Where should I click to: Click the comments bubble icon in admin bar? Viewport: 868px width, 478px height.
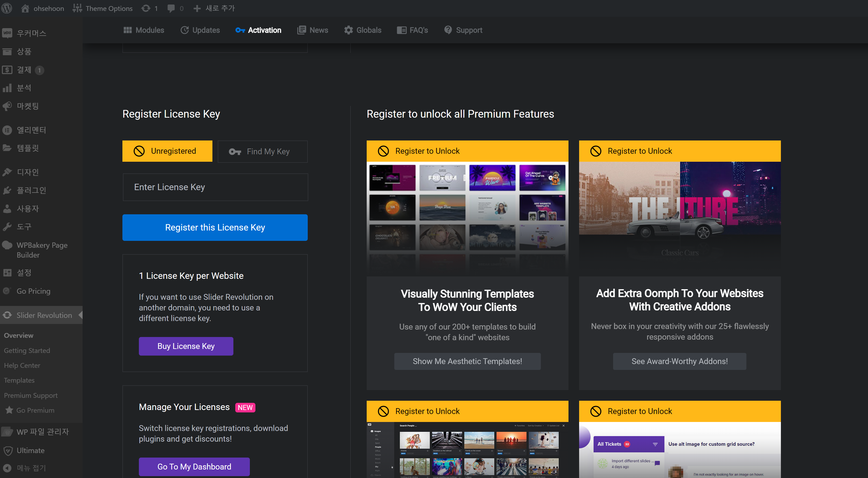coord(171,8)
